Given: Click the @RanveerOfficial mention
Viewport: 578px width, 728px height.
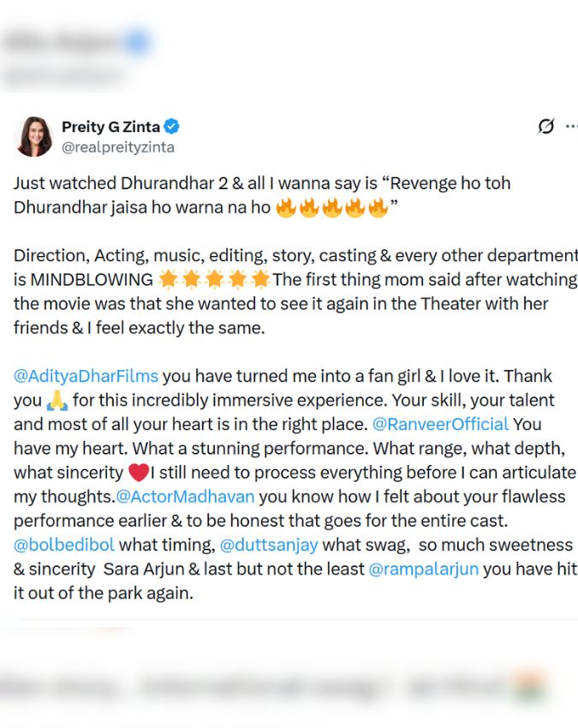Looking at the screenshot, I should 440,424.
